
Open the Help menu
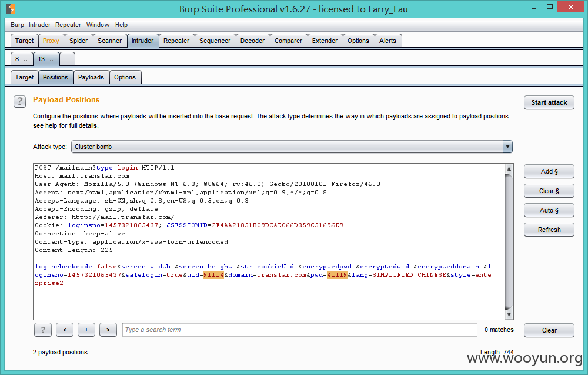pyautogui.click(x=121, y=25)
